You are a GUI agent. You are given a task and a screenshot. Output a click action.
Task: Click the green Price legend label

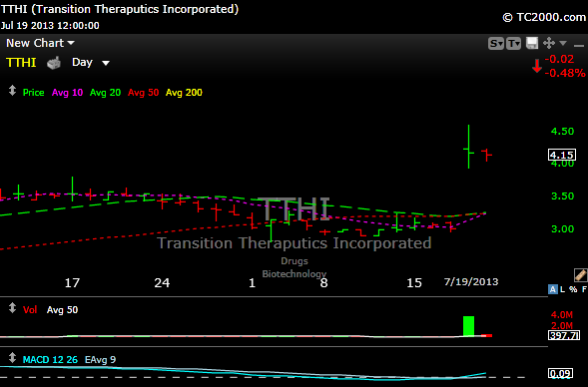[x=33, y=93]
